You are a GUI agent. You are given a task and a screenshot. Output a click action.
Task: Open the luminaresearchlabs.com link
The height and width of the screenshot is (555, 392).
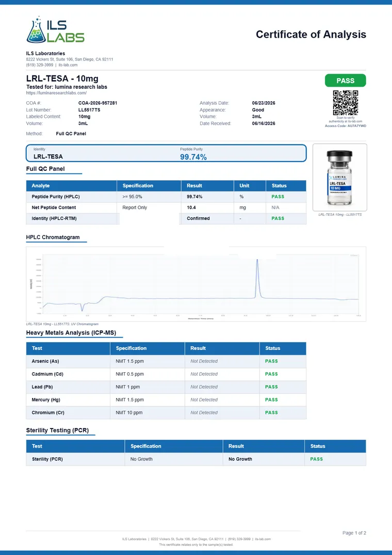click(x=56, y=93)
